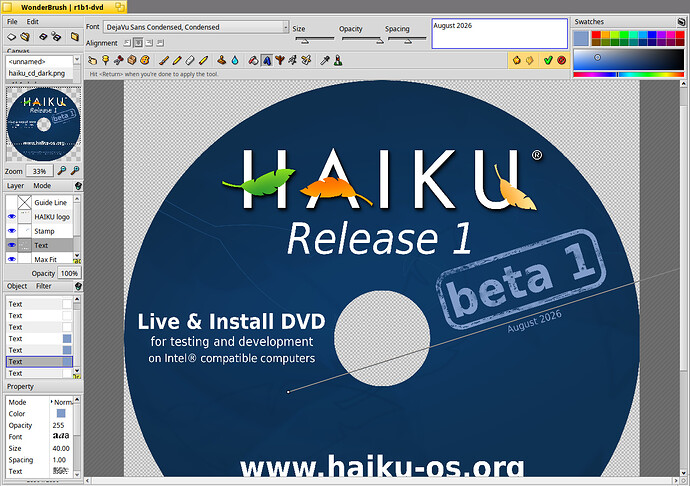Select the paint palette tool
The height and width of the screenshot is (486, 690).
coord(145,60)
